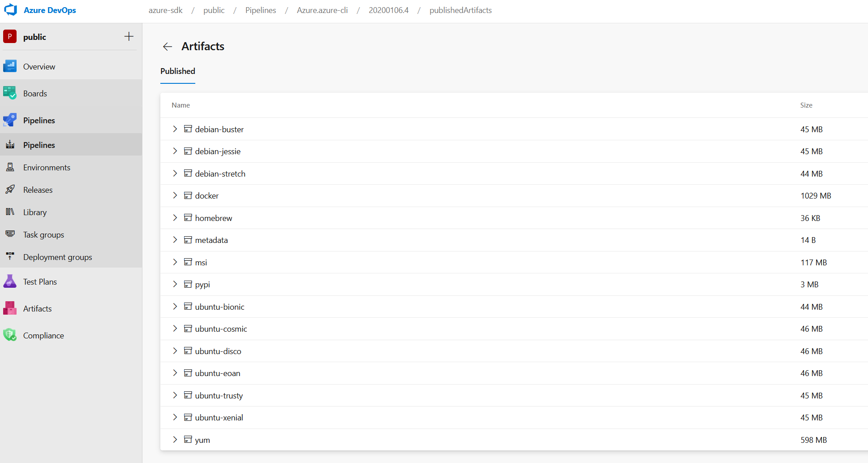Click the back arrow next to Artifacts
Viewport: 868px width, 463px height.
click(x=168, y=47)
